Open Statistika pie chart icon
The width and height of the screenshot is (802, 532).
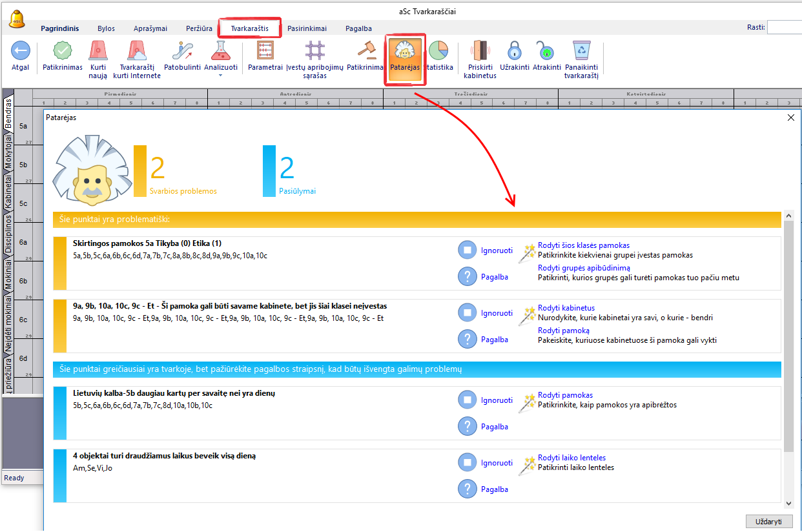[x=438, y=51]
